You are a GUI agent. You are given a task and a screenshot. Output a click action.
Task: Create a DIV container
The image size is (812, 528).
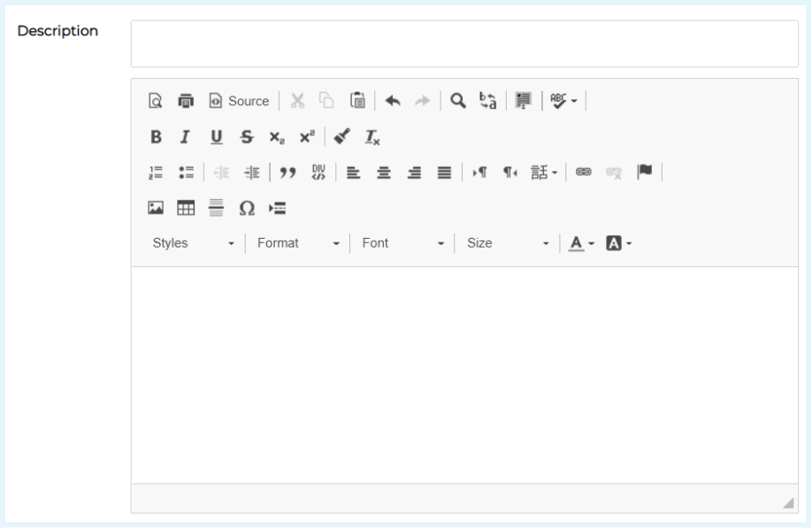pos(318,172)
